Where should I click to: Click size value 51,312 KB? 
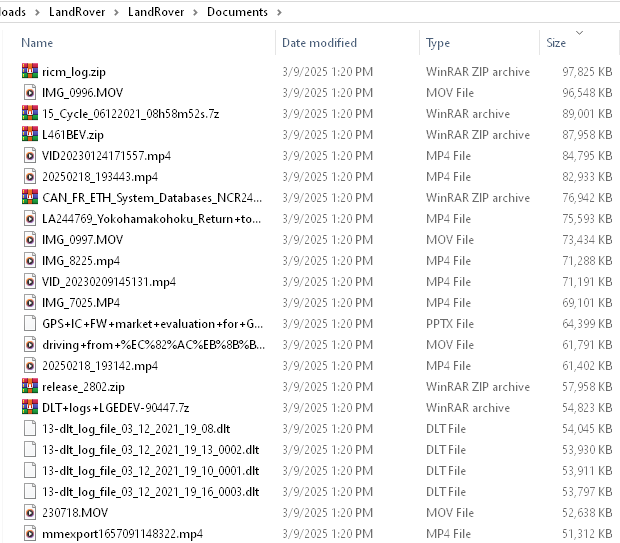pos(587,534)
